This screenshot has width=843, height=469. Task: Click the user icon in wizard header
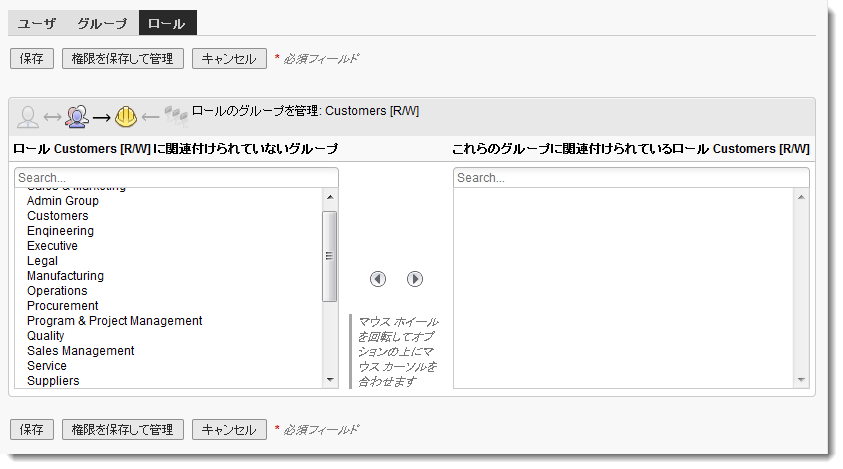click(28, 117)
